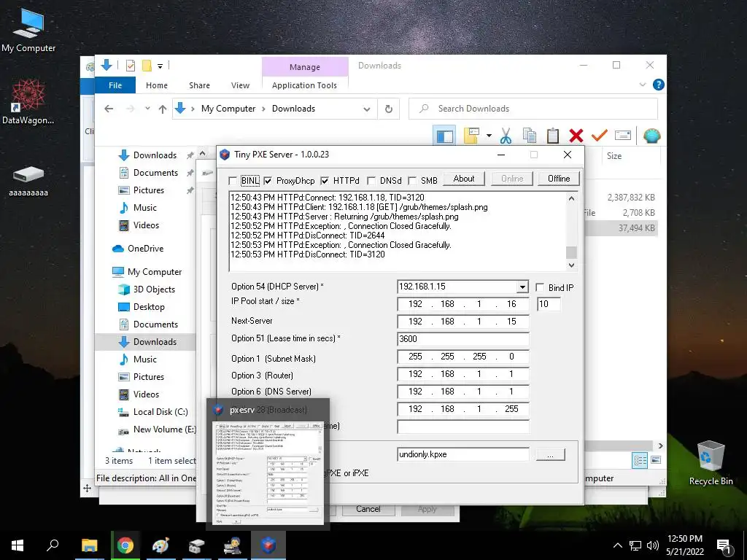Screen dimensions: 747x560
Task: Open the Recent locations chevron in Explorer
Action: point(147,109)
